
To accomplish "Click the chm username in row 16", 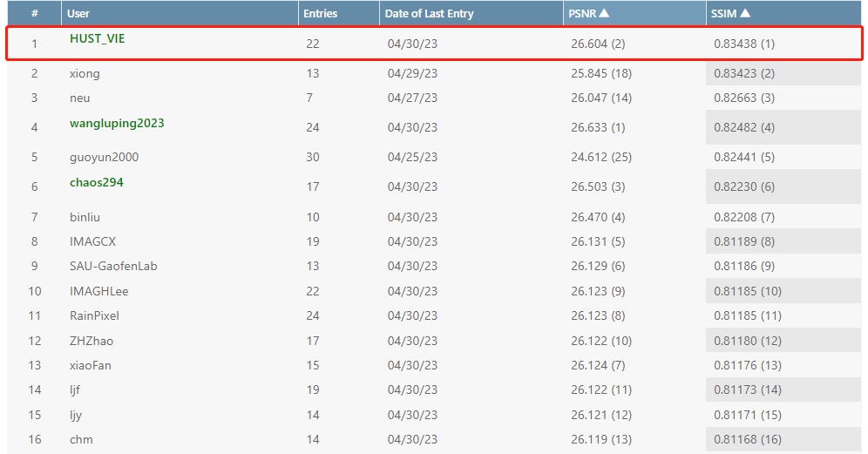I will click(81, 439).
